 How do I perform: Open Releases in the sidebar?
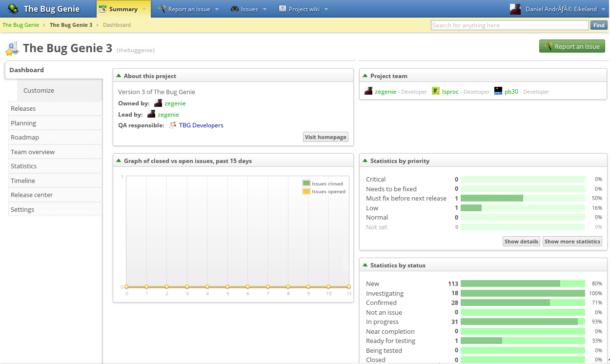click(55, 108)
